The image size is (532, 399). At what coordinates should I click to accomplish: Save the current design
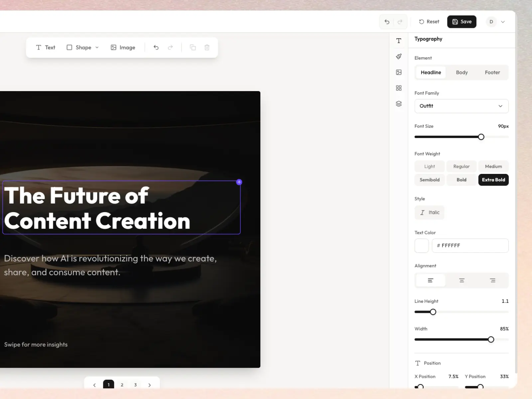[462, 22]
